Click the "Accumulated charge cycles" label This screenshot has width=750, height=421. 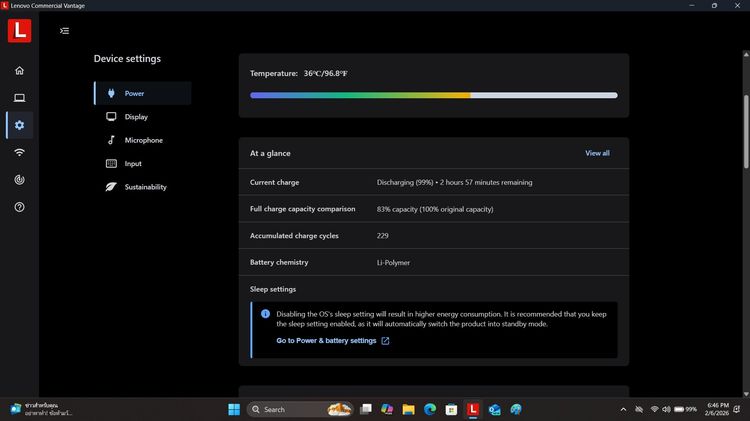click(x=294, y=236)
